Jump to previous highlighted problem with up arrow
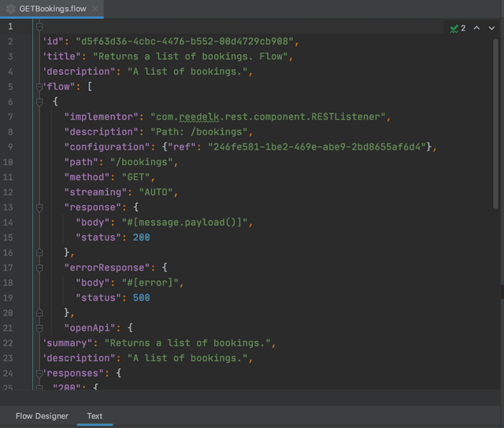Image resolution: width=504 pixels, height=428 pixels. (476, 28)
